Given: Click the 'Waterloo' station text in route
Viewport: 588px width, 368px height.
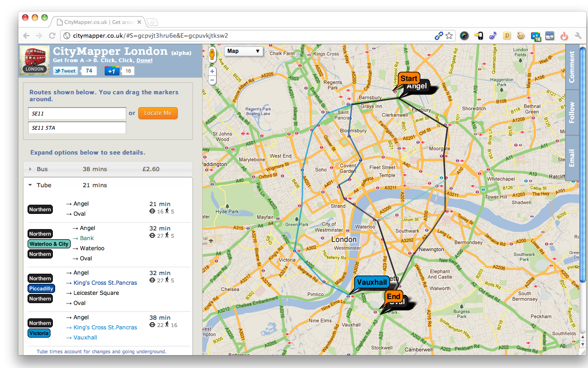Looking at the screenshot, I should click(x=92, y=248).
